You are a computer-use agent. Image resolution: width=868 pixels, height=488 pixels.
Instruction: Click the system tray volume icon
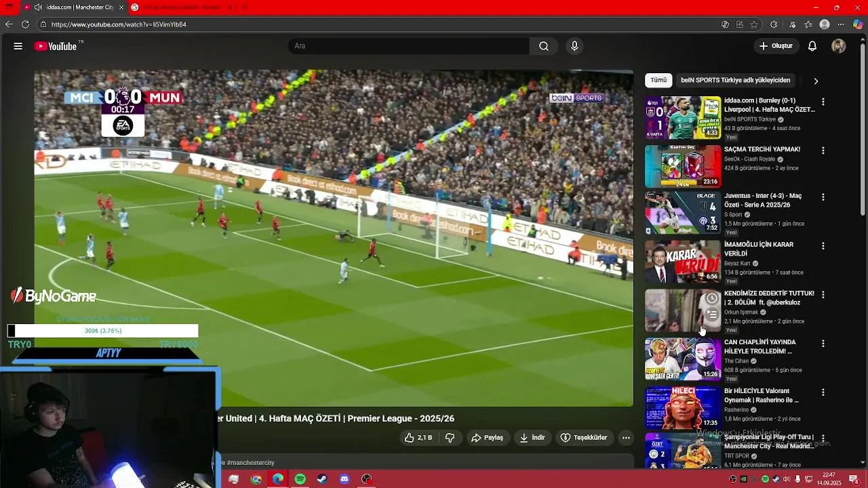[x=786, y=479]
